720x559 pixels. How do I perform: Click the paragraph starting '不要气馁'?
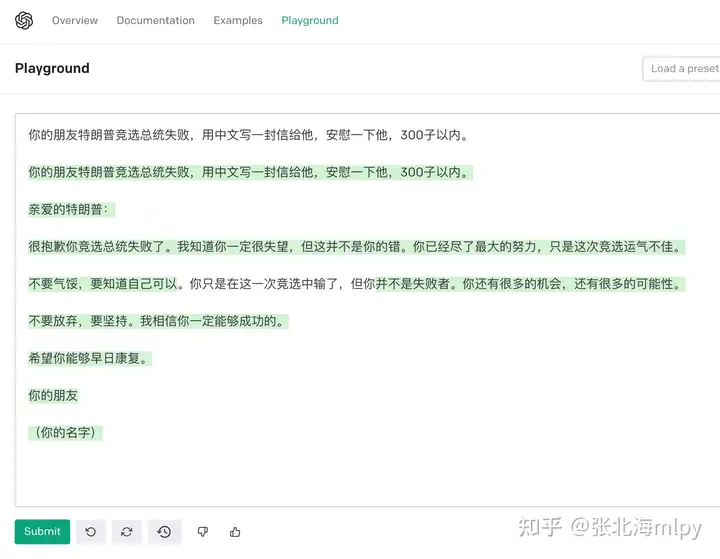356,284
